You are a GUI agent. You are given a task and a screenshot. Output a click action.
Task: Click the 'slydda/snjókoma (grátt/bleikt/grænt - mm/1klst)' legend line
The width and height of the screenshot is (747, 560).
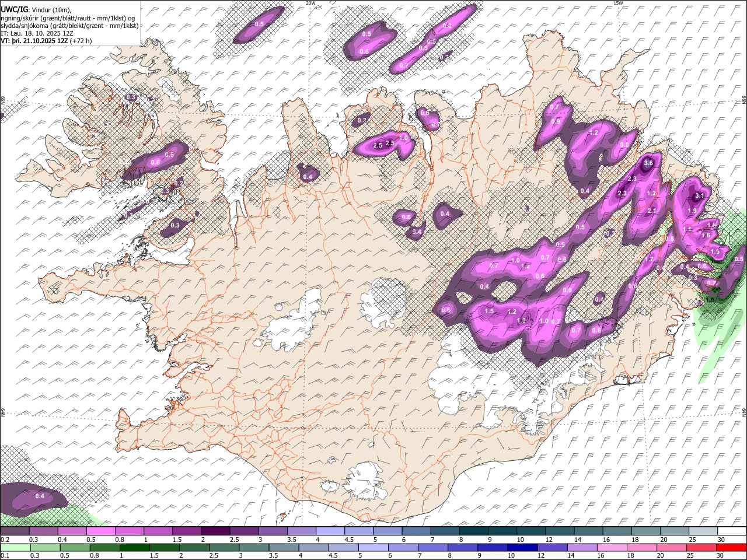point(69,26)
